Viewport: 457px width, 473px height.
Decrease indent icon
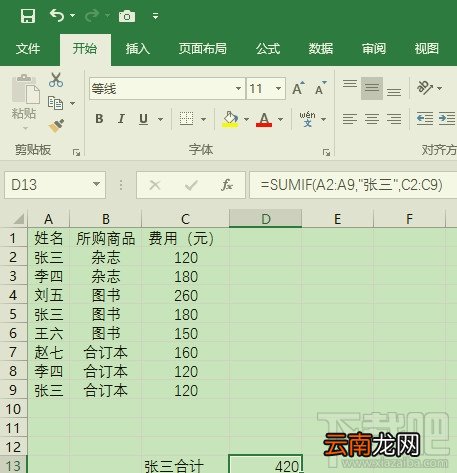(425, 119)
